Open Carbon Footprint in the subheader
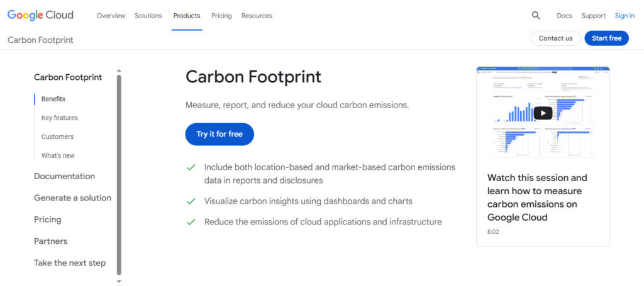Image resolution: width=644 pixels, height=286 pixels. 40,40
